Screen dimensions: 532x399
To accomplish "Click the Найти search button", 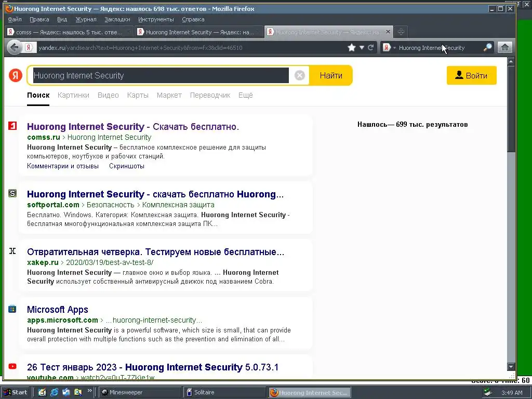I will [x=331, y=75].
